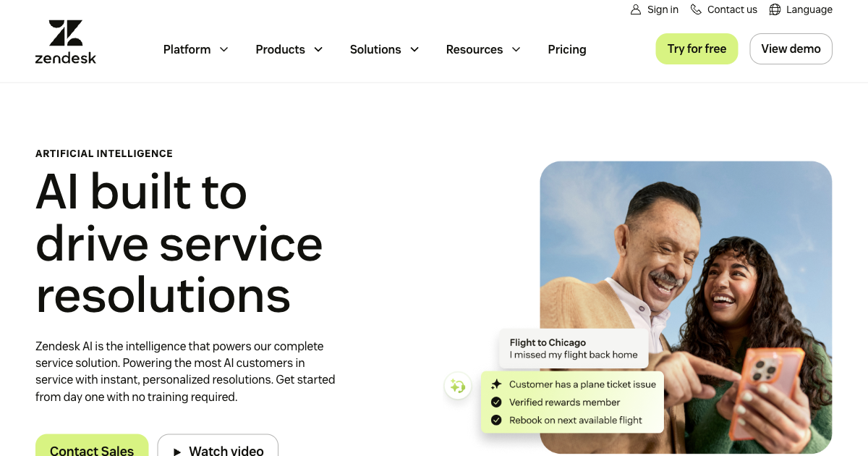The image size is (868, 456).
Task: Click the green AI resolution icon on the photo
Action: [x=458, y=386]
